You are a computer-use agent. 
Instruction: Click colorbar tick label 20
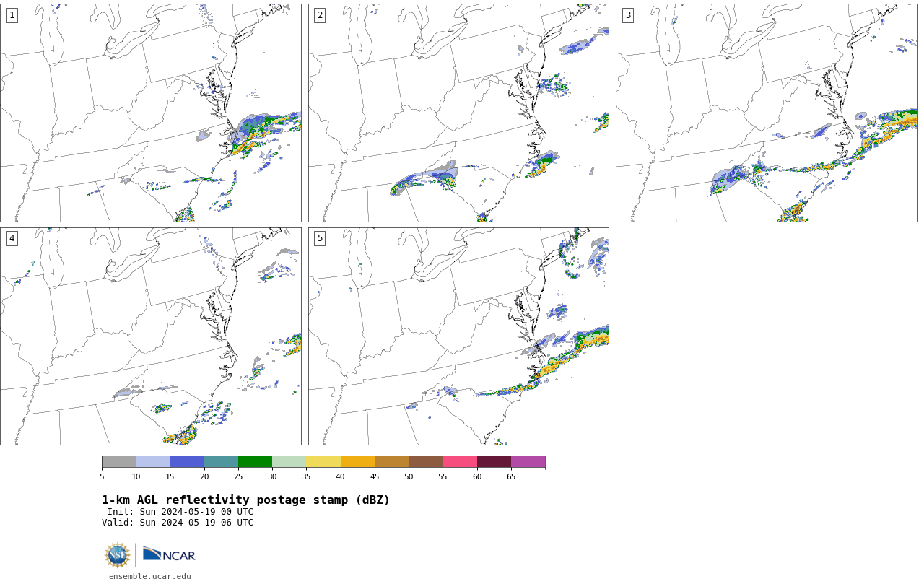coord(204,476)
